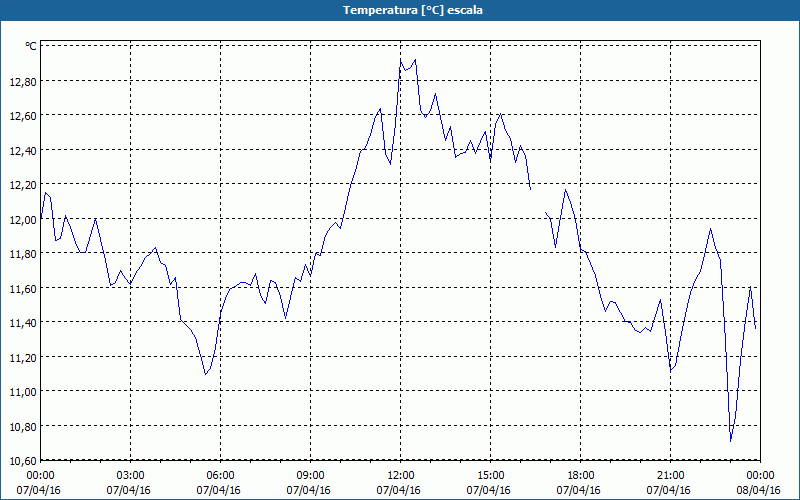The height and width of the screenshot is (500, 800).
Task: Click the 08/04/16 date label
Action: click(x=758, y=490)
